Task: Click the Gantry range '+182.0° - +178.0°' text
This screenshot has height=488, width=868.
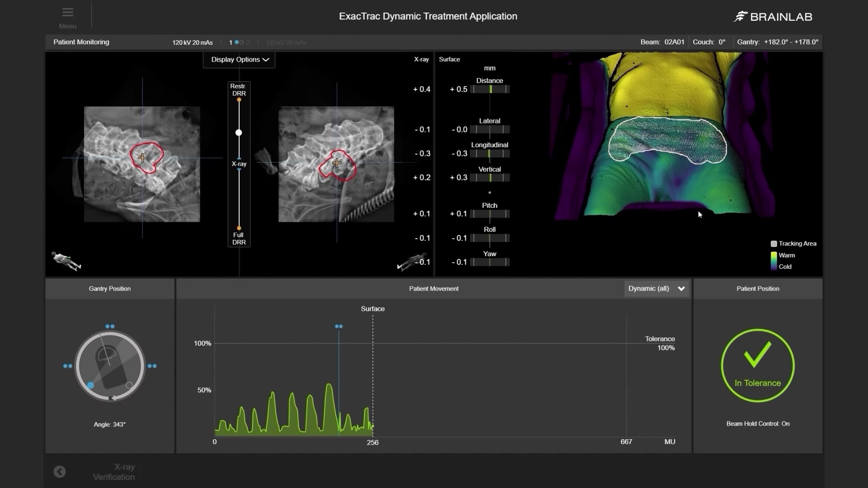Action: click(791, 42)
